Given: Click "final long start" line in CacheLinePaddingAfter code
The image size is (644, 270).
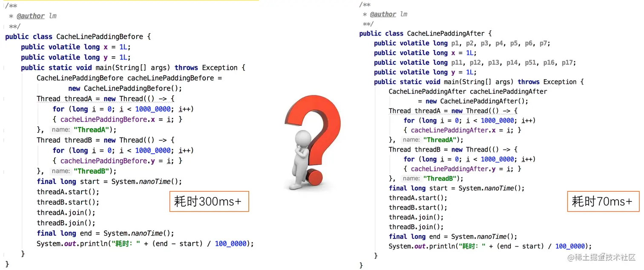Looking at the screenshot, I should point(457,188).
